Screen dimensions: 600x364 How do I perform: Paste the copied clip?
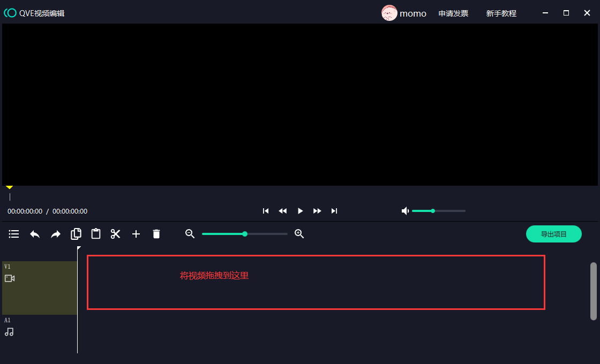pyautogui.click(x=95, y=234)
